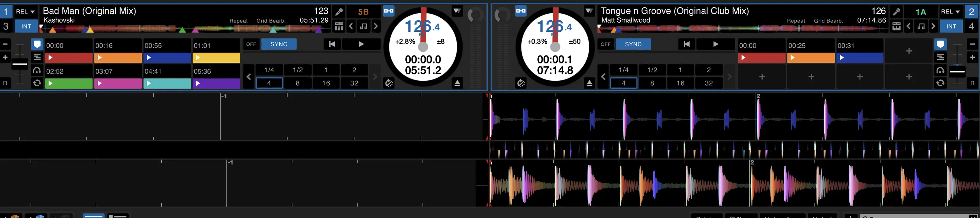Click the headphone loop icon on deck 2
The height and width of the screenshot is (218, 980).
point(940,70)
